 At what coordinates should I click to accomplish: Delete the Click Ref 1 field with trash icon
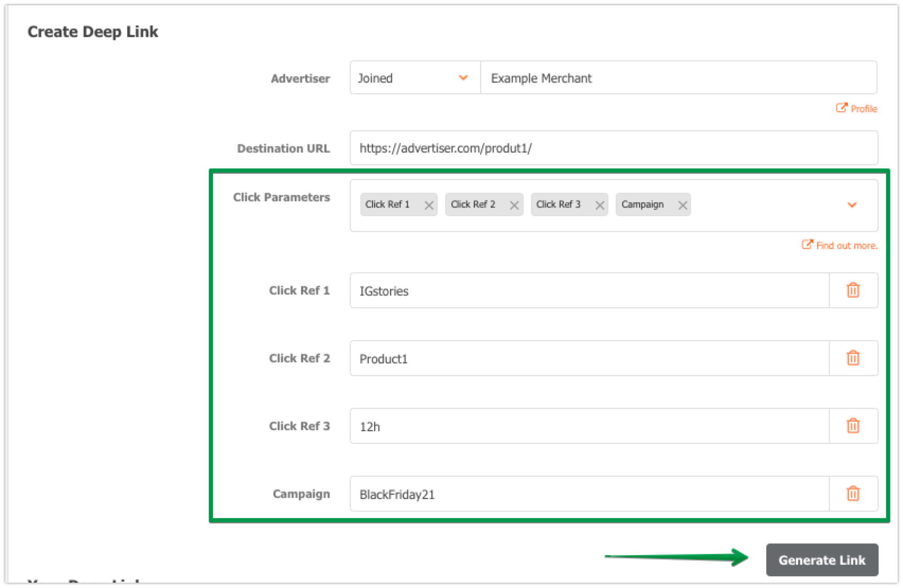point(853,290)
